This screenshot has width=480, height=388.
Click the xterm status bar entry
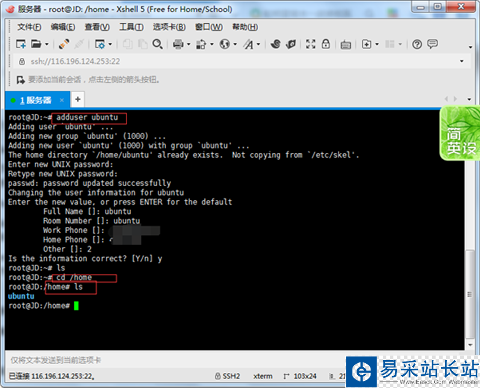[x=263, y=376]
